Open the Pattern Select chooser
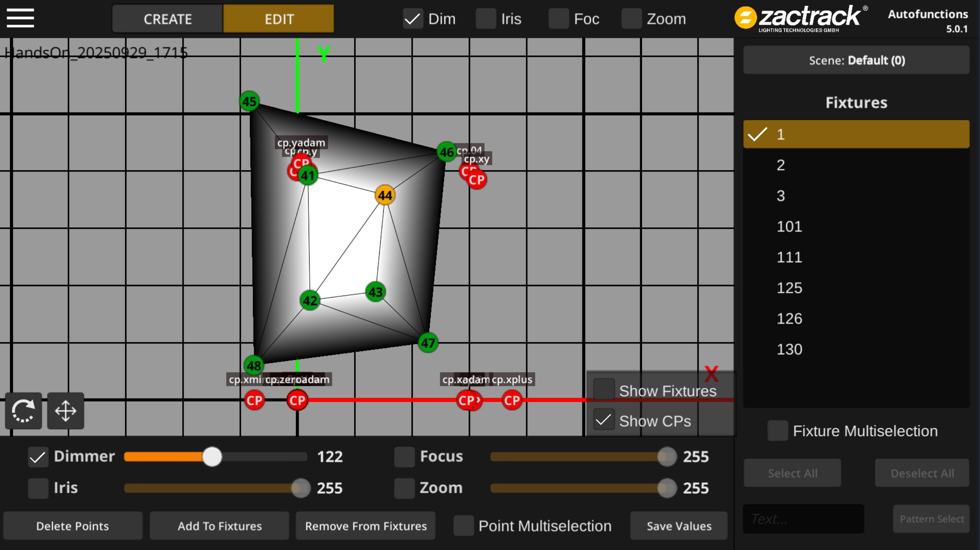980x550 pixels. [931, 519]
